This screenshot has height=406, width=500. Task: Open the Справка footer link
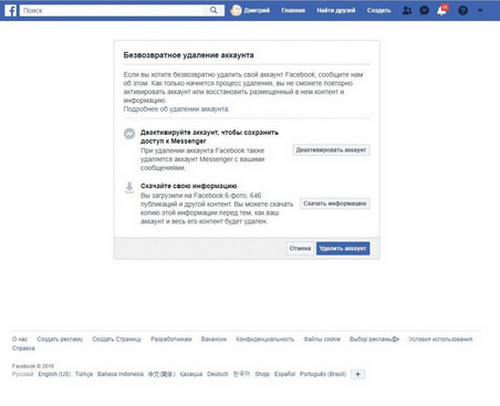[x=23, y=348]
